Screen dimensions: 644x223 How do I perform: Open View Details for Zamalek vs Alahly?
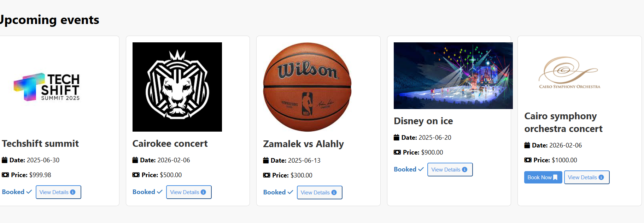click(320, 193)
